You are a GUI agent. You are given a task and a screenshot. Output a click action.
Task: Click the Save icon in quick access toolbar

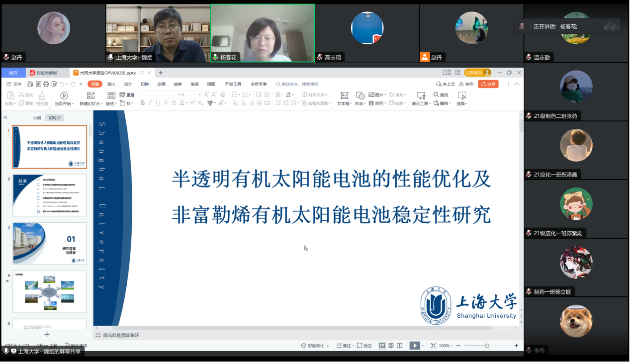[30, 84]
